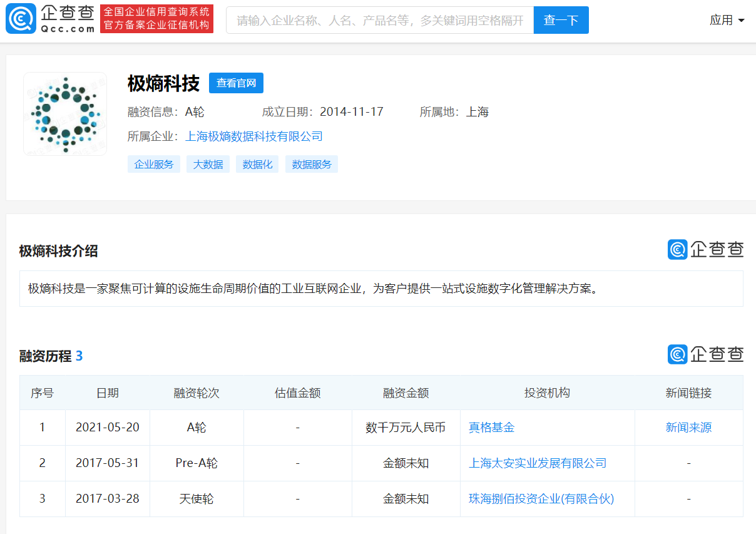Click the Pre-A轮 round cell

(x=197, y=463)
